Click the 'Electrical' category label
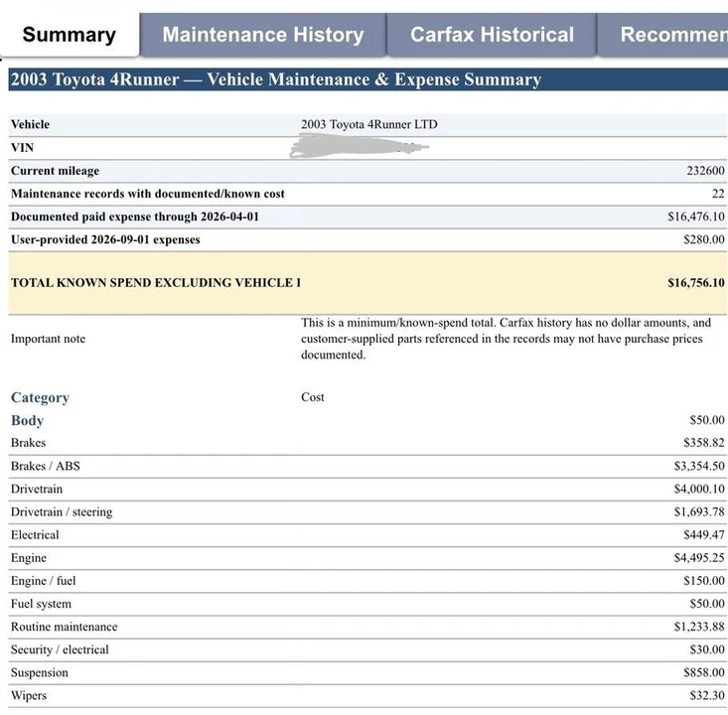 35,535
